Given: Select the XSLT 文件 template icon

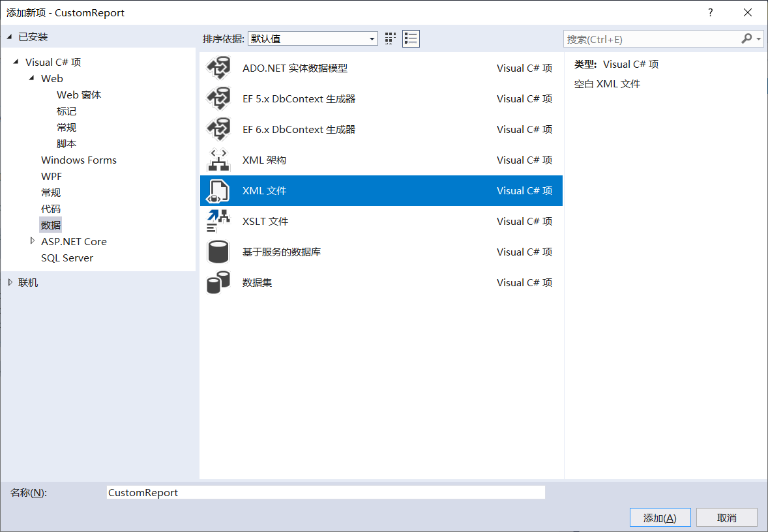Looking at the screenshot, I should [218, 221].
